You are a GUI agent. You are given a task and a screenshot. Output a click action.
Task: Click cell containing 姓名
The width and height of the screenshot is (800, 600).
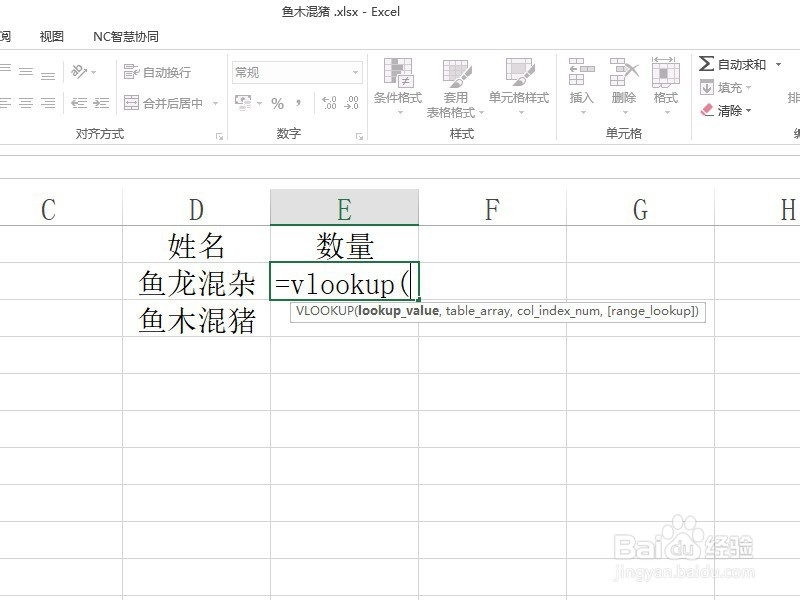coord(196,245)
